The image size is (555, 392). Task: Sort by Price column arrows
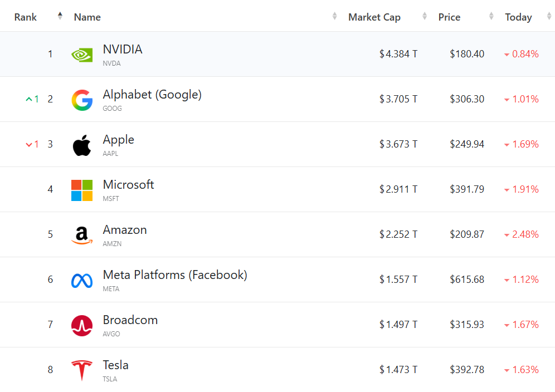(491, 17)
